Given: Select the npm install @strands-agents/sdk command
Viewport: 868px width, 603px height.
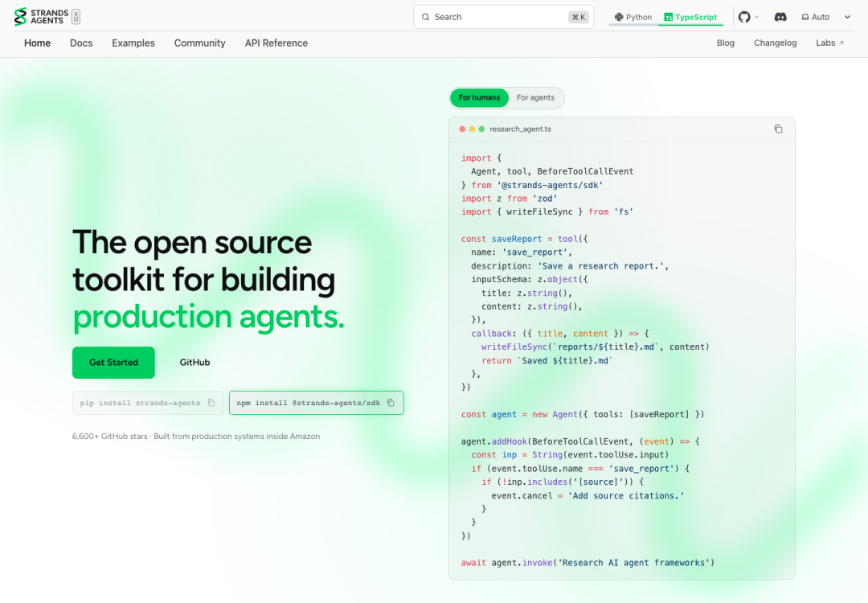Looking at the screenshot, I should pos(309,403).
